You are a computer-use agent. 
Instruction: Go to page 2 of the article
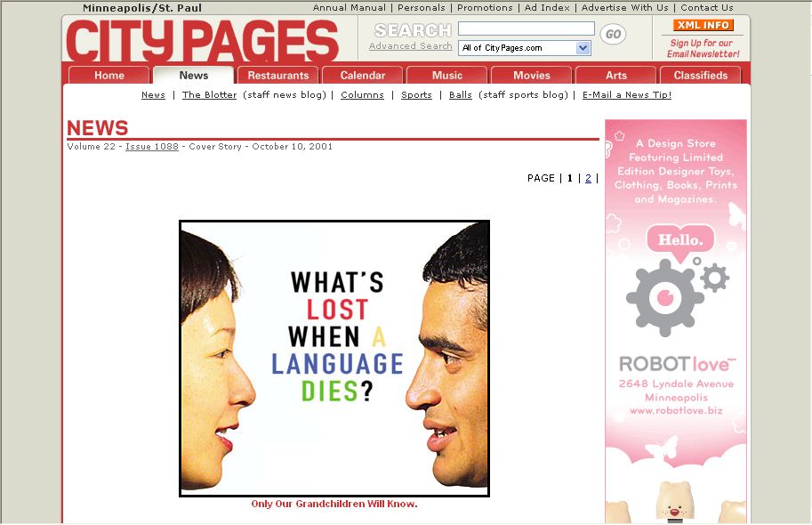(x=588, y=178)
